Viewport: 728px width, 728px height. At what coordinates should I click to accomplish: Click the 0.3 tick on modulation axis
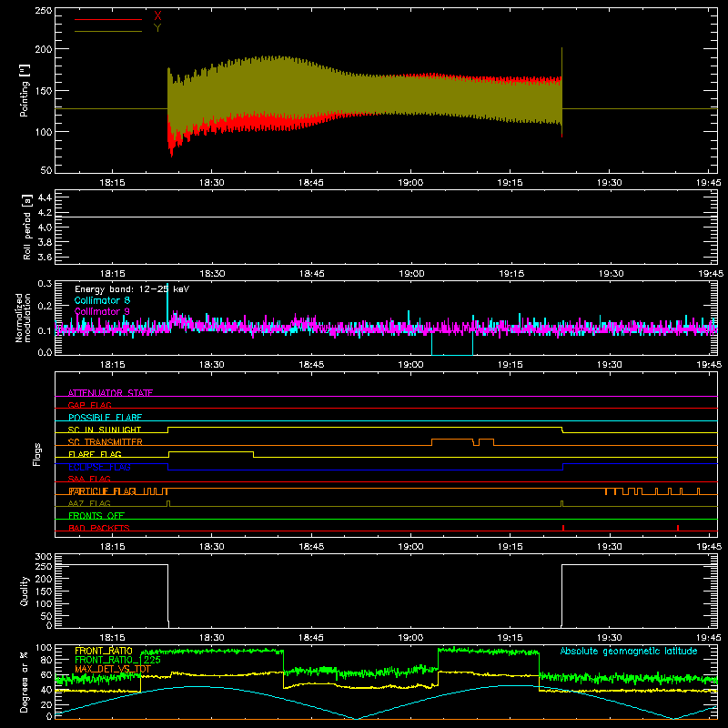pos(45,284)
